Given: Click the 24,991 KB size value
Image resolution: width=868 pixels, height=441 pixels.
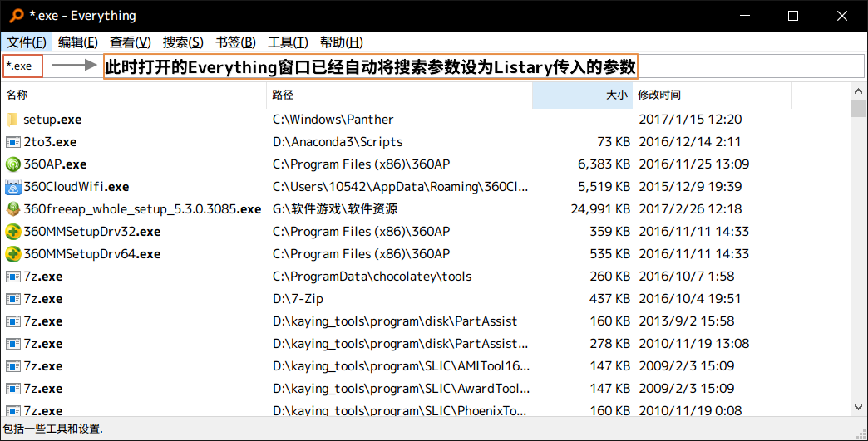Looking at the screenshot, I should click(600, 209).
